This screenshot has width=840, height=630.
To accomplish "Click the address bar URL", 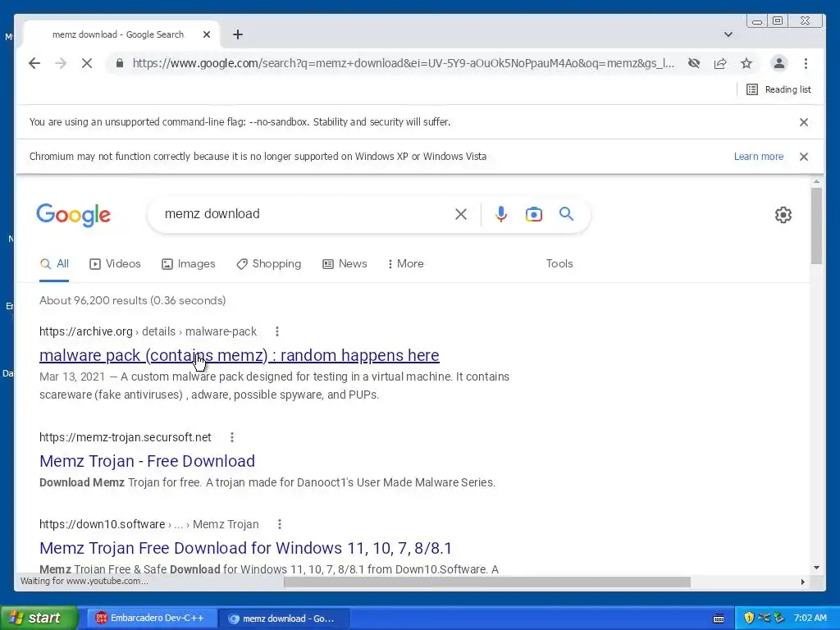I will tap(403, 63).
